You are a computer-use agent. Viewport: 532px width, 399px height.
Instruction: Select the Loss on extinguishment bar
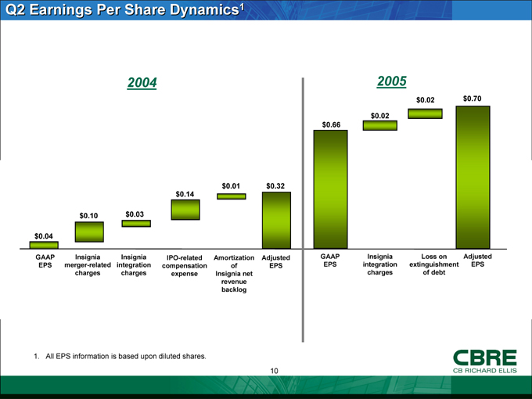tap(425, 113)
